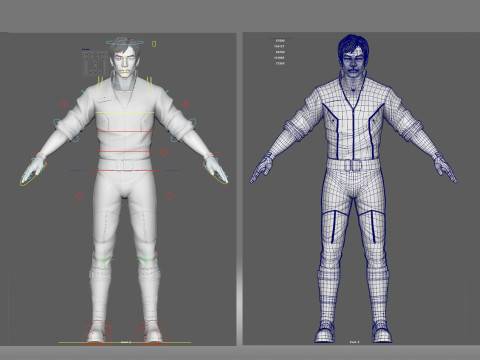Image resolution: width=480 pixels, height=360 pixels.
Task: Select the red diamond beside the screen-left shoulder
Action: (64, 104)
